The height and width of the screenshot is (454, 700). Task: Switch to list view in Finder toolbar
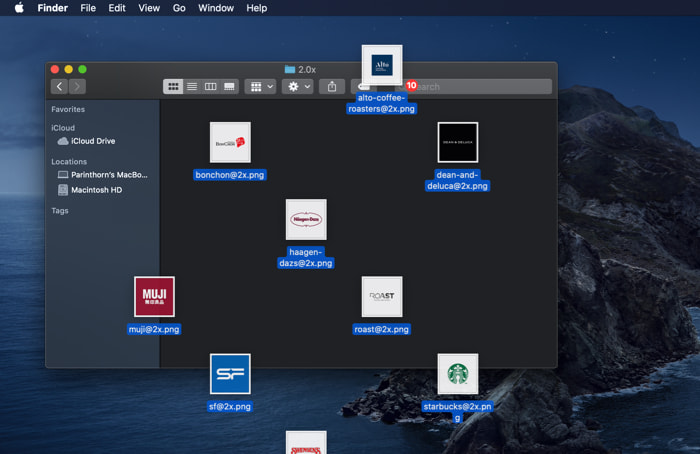[192, 87]
